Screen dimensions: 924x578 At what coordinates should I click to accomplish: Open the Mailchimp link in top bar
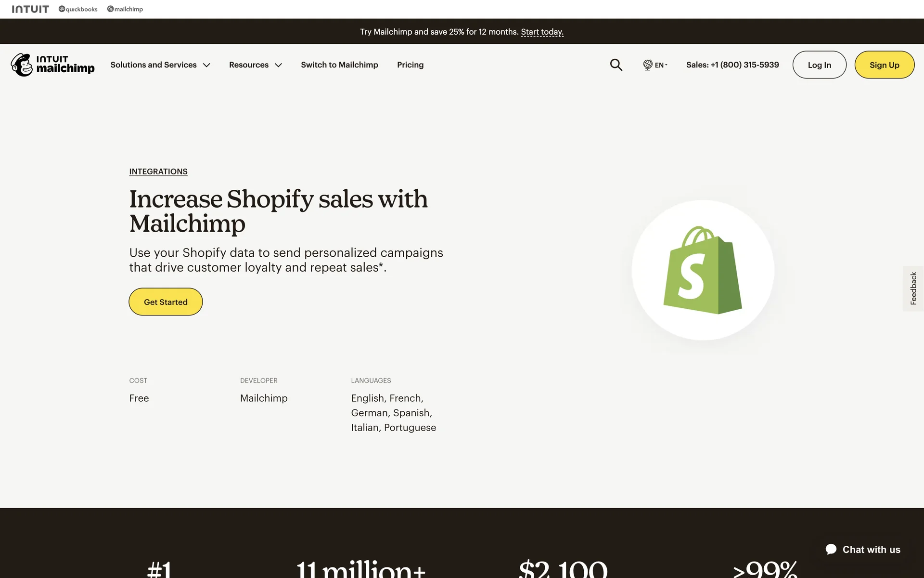pyautogui.click(x=125, y=9)
